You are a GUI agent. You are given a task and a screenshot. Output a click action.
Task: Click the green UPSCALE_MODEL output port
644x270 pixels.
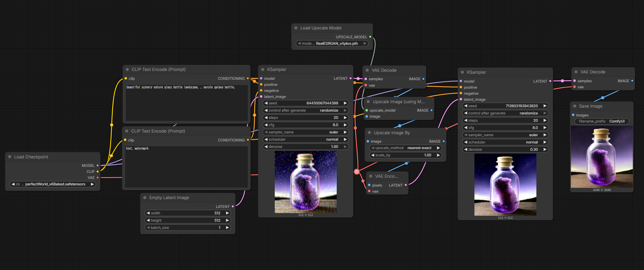click(370, 37)
